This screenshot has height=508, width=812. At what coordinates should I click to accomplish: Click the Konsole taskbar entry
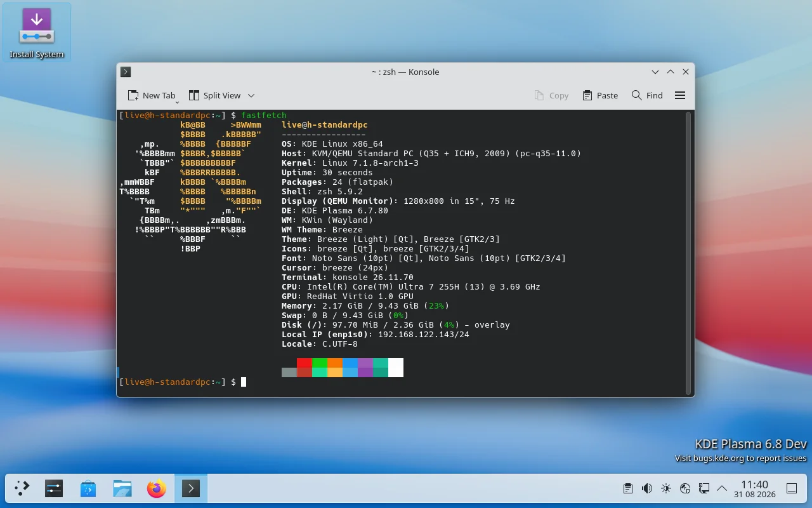click(191, 488)
